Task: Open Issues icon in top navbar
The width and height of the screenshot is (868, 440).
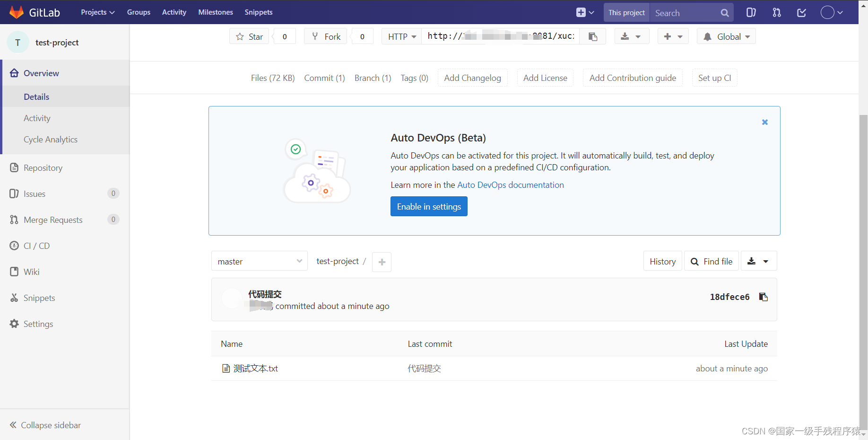Action: 751,13
